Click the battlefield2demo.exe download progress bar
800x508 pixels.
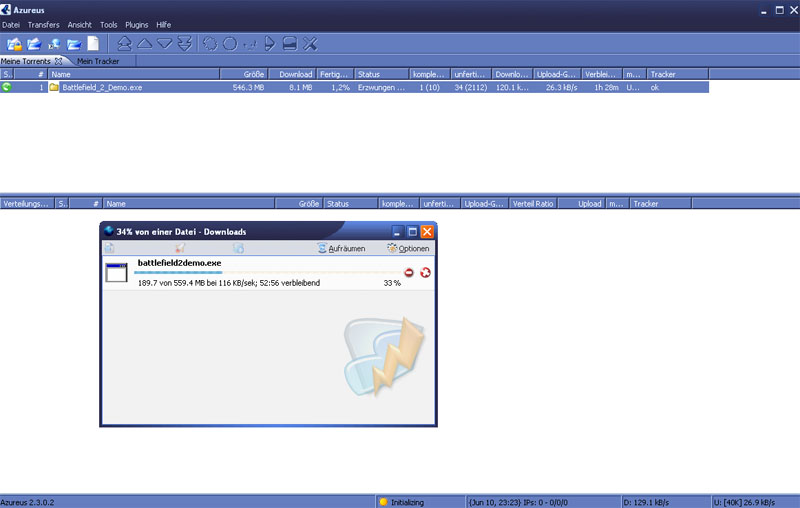tap(267, 272)
